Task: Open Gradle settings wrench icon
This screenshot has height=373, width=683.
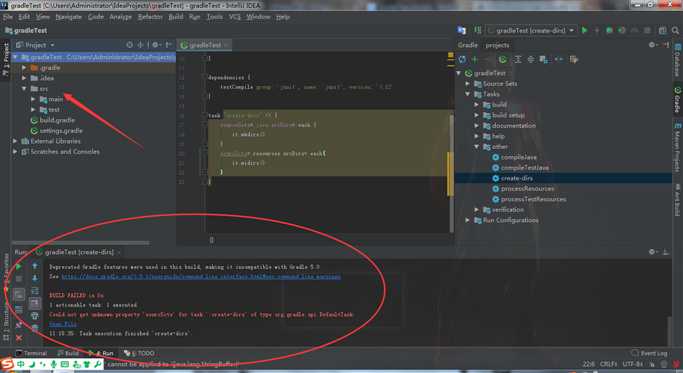Action: tap(574, 59)
